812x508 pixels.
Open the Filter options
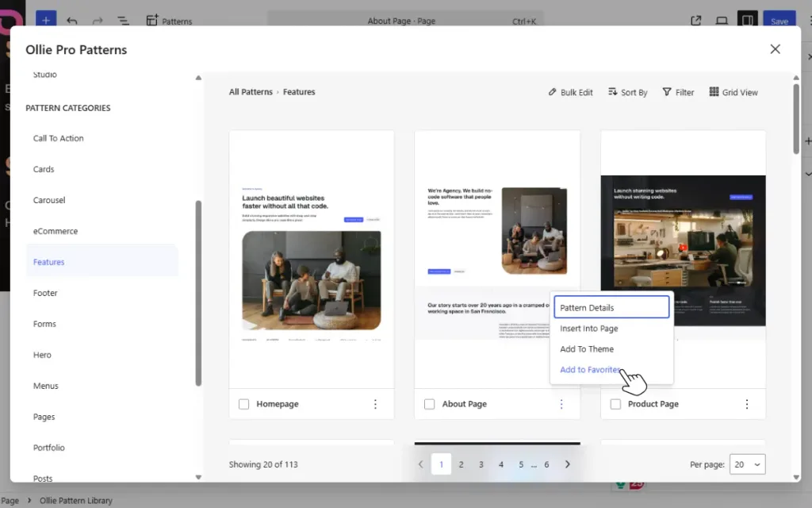coord(679,92)
